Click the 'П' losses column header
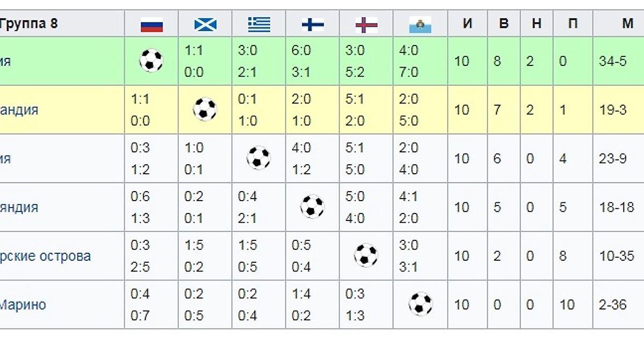Viewport: 644px width, 338px height. point(574,24)
